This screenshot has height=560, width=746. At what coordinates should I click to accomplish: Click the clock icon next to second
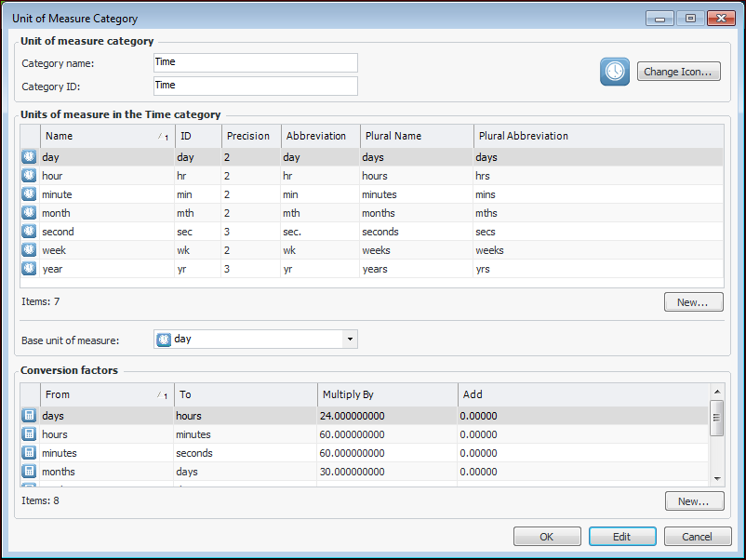pos(29,232)
